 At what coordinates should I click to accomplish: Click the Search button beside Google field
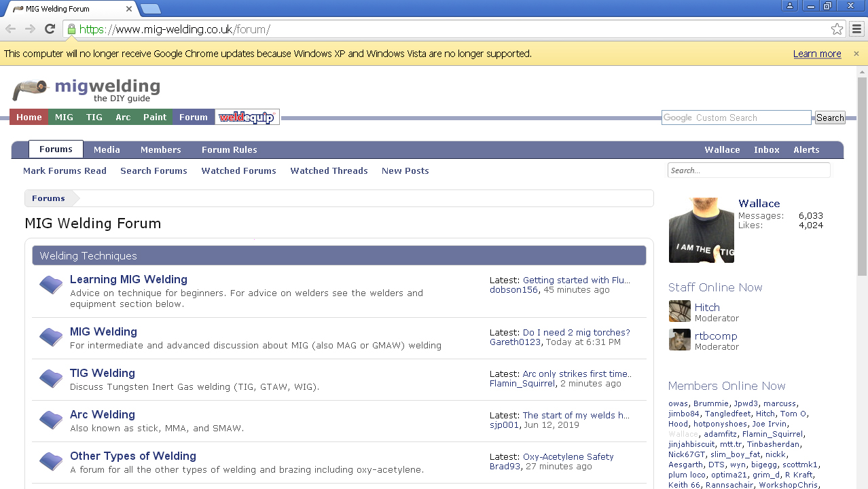830,117
